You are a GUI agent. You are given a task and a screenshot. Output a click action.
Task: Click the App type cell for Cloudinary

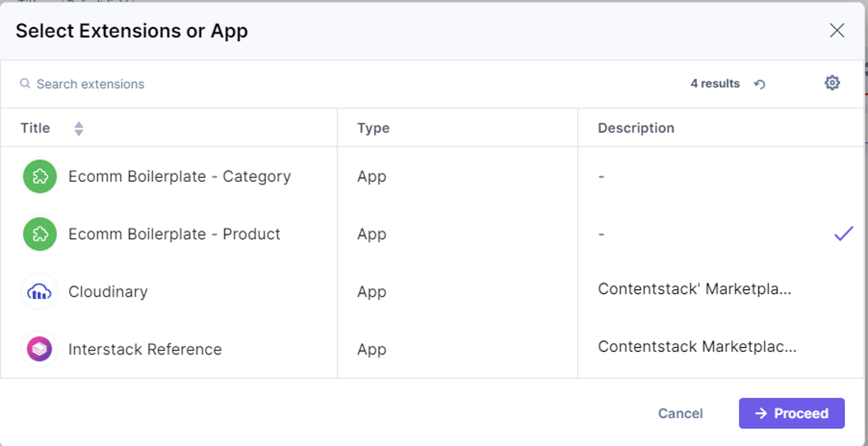(x=372, y=292)
